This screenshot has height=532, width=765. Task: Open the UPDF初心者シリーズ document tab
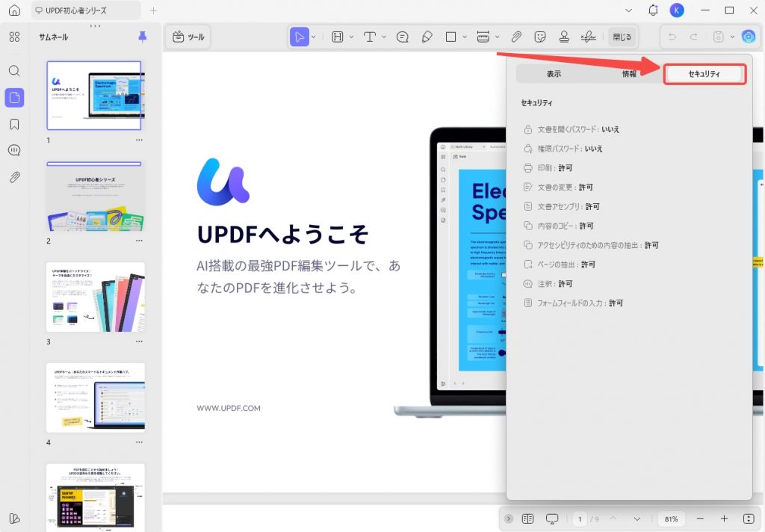click(x=87, y=10)
